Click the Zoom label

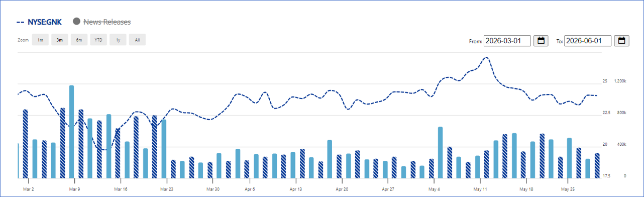[23, 40]
